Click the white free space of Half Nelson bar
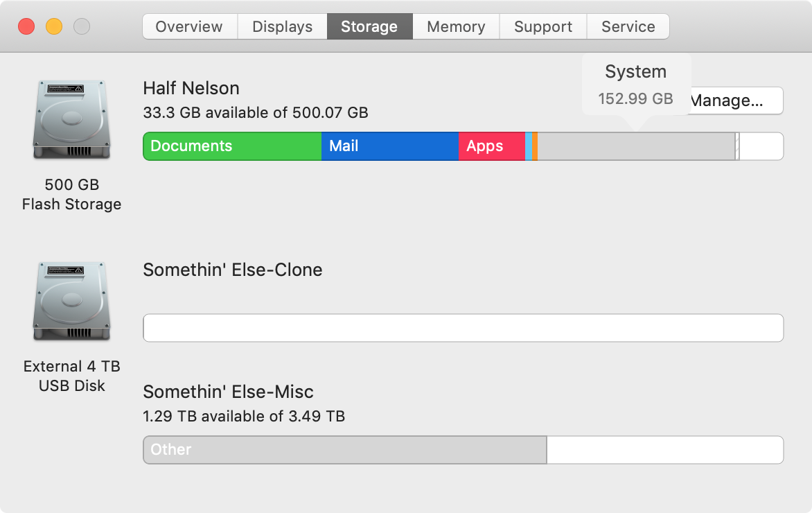Screen dimensions: 812x513 (x=761, y=146)
